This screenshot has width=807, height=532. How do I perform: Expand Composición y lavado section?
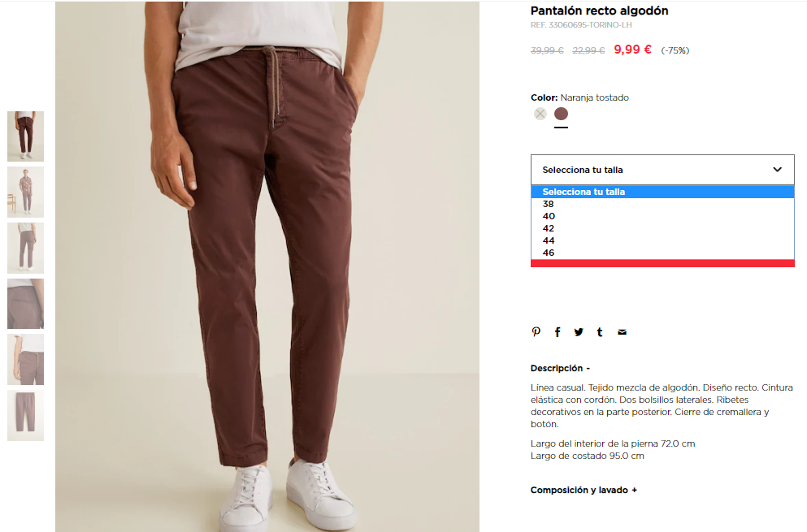[x=584, y=490]
